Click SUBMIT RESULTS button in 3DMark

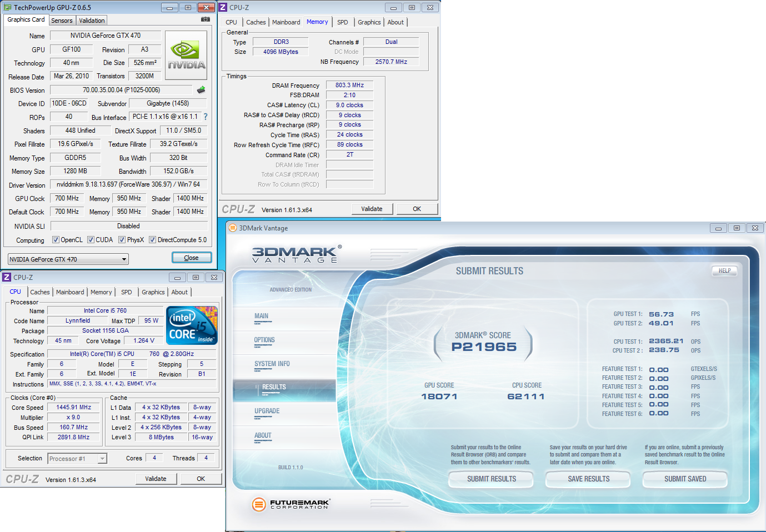[492, 479]
